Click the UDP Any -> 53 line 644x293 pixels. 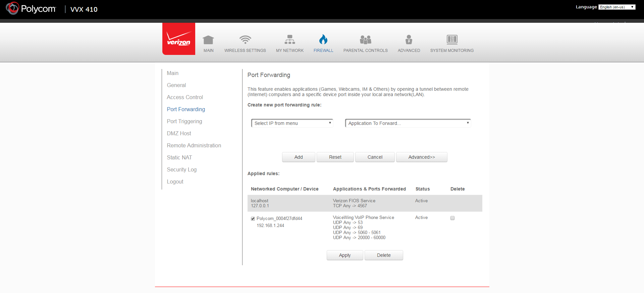click(x=348, y=222)
